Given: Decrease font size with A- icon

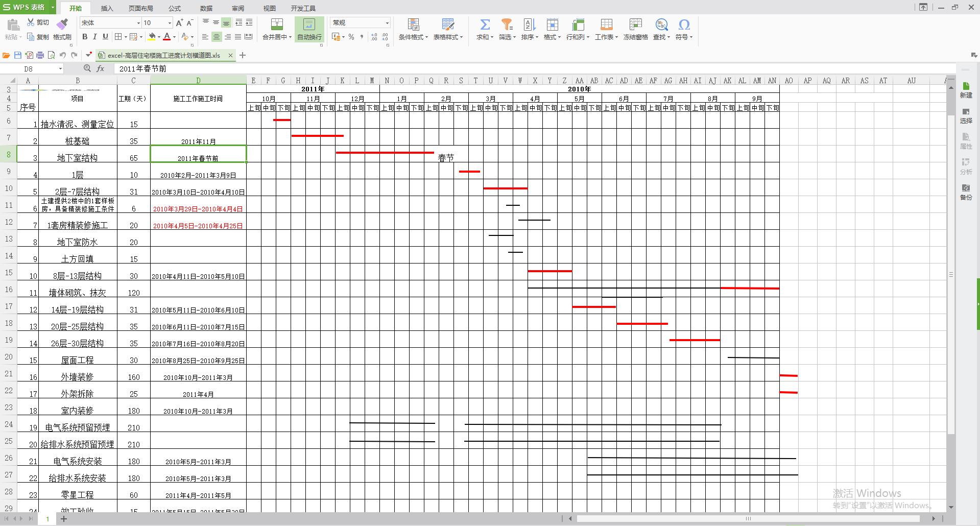Looking at the screenshot, I should click(x=189, y=22).
